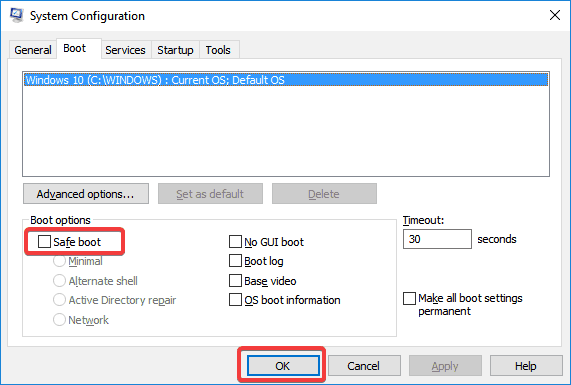Confirm with the OK button

(283, 366)
